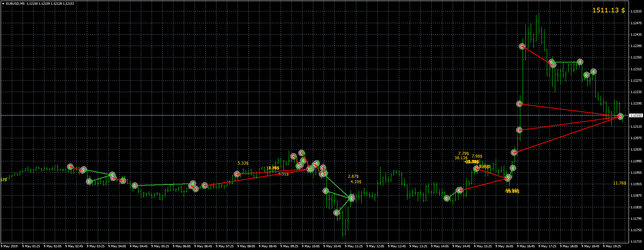Screen dimensions: 644x250
Task: Click the 9 May 17:25 time label
Action: (547, 246)
